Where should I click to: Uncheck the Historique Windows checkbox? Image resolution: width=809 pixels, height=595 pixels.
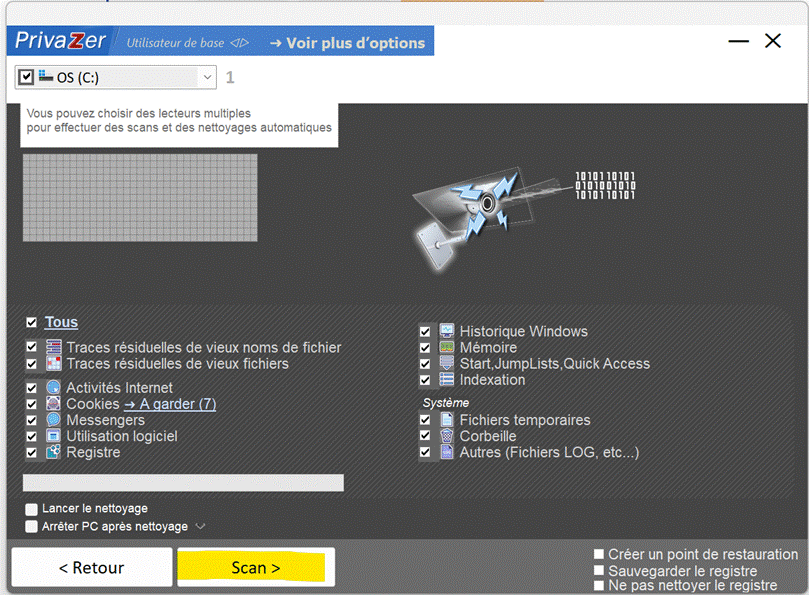pyautogui.click(x=425, y=331)
